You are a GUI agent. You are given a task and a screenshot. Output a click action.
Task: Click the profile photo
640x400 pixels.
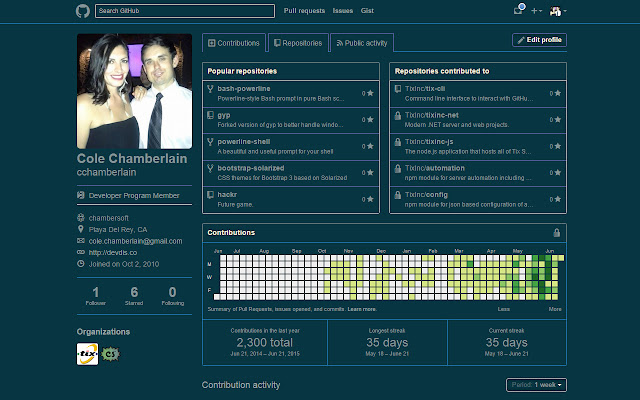pyautogui.click(x=134, y=91)
